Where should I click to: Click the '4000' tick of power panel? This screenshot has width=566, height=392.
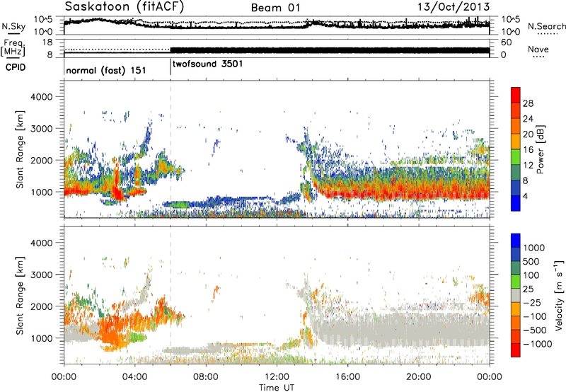click(x=41, y=97)
